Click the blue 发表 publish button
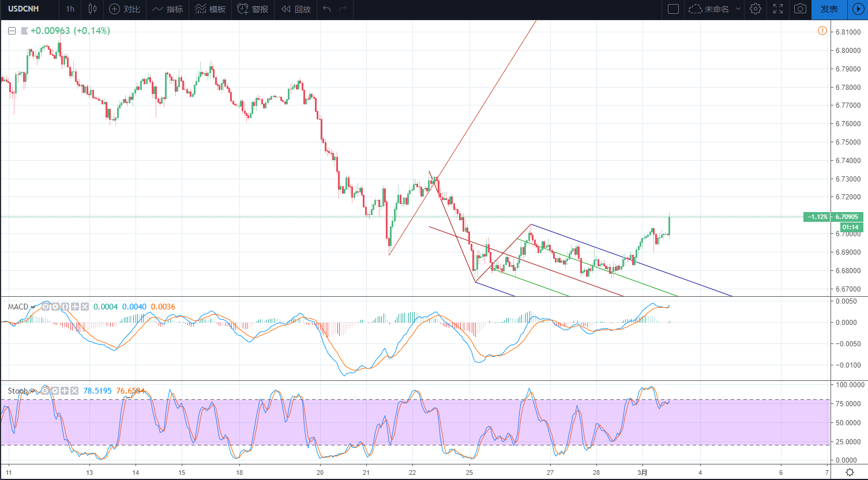 tap(829, 9)
